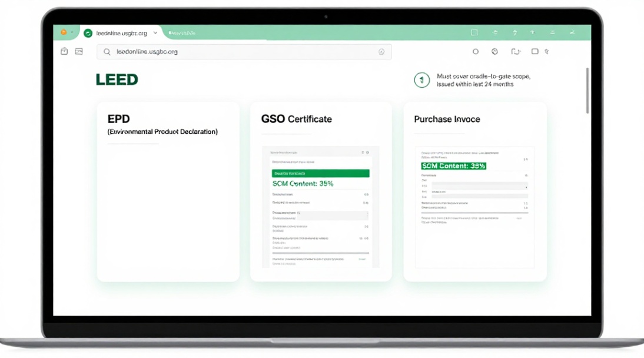Click the page's vertical scrollbar
This screenshot has height=358, width=644.
click(x=587, y=91)
